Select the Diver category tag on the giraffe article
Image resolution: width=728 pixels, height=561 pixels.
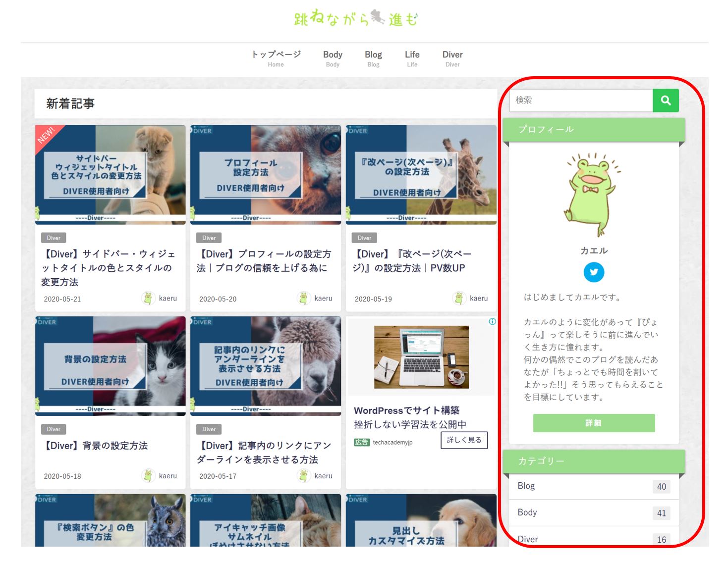coord(364,238)
